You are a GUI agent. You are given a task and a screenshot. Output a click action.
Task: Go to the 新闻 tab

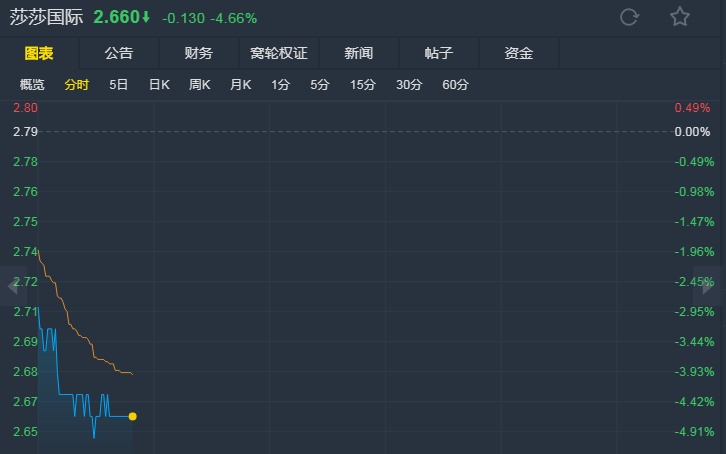click(x=358, y=53)
